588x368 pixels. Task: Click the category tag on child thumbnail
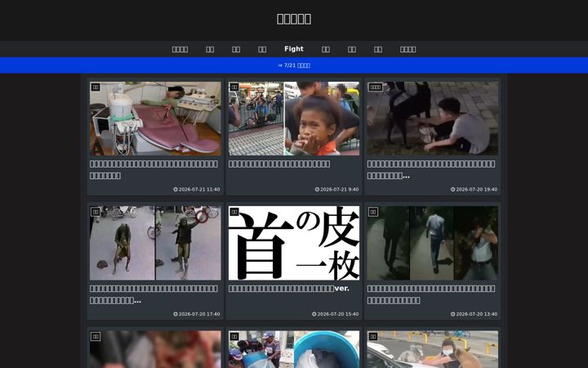pyautogui.click(x=234, y=88)
